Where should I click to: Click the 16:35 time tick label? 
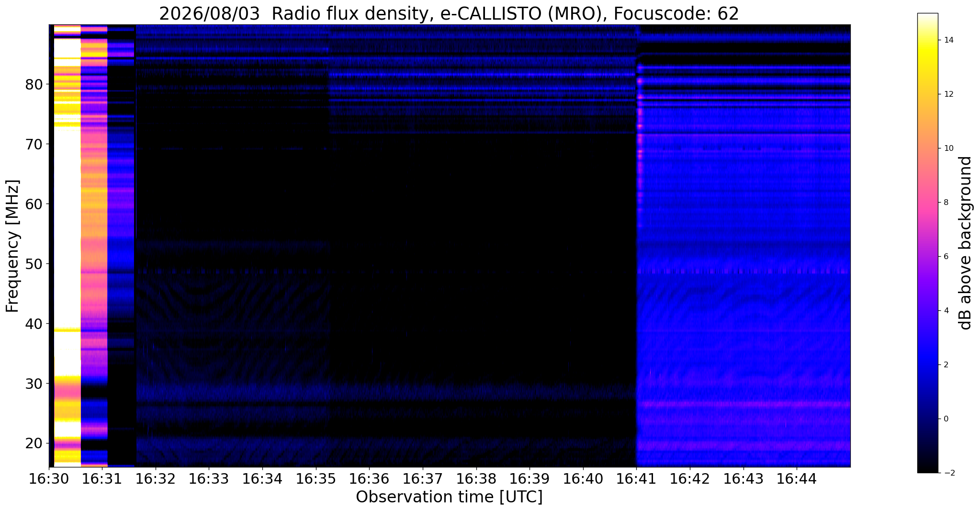point(316,479)
